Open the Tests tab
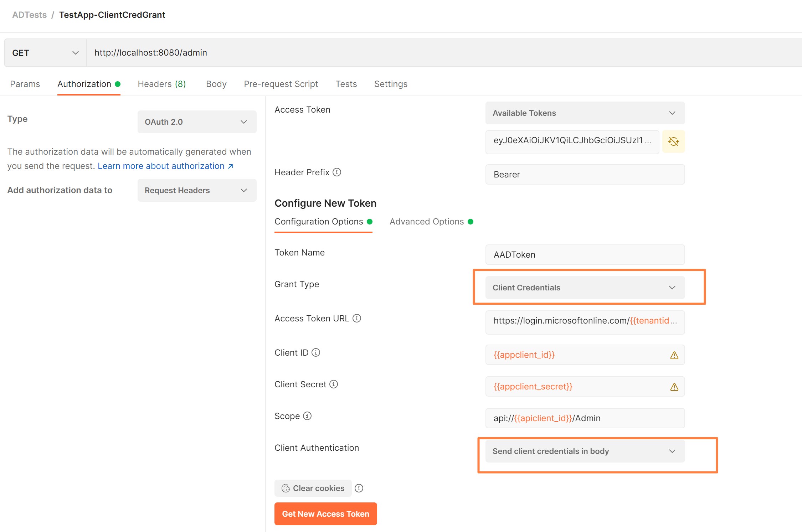Image resolution: width=802 pixels, height=532 pixels. (x=346, y=84)
